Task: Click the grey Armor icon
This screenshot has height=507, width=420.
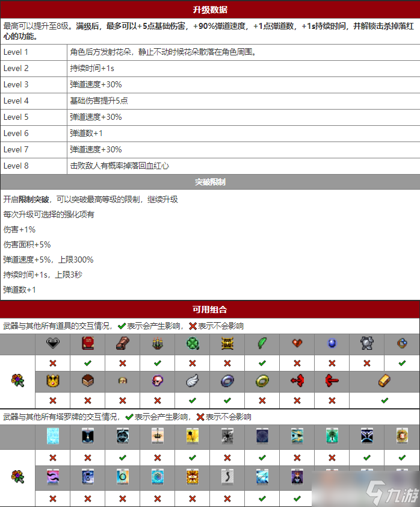Action: 367,343
